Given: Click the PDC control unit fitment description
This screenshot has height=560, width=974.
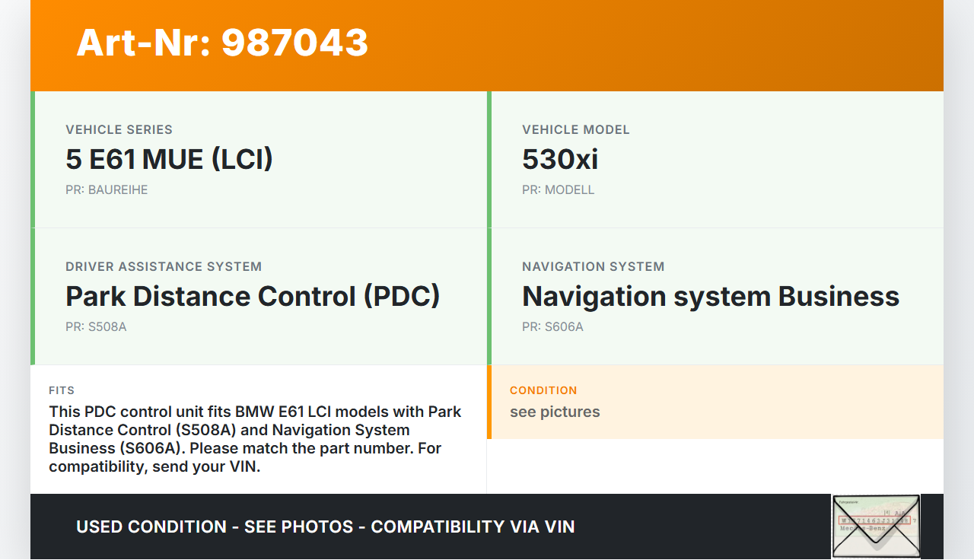Looking at the screenshot, I should 255,439.
